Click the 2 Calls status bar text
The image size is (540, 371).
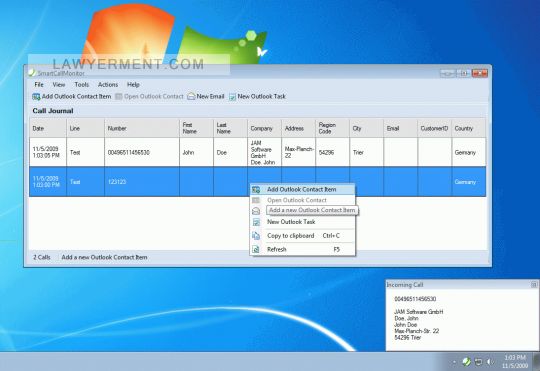42,257
